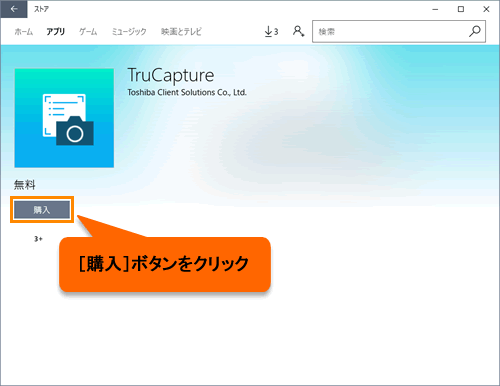Click the 購入 purchase button
Viewport: 500px width, 386px height.
click(x=42, y=210)
